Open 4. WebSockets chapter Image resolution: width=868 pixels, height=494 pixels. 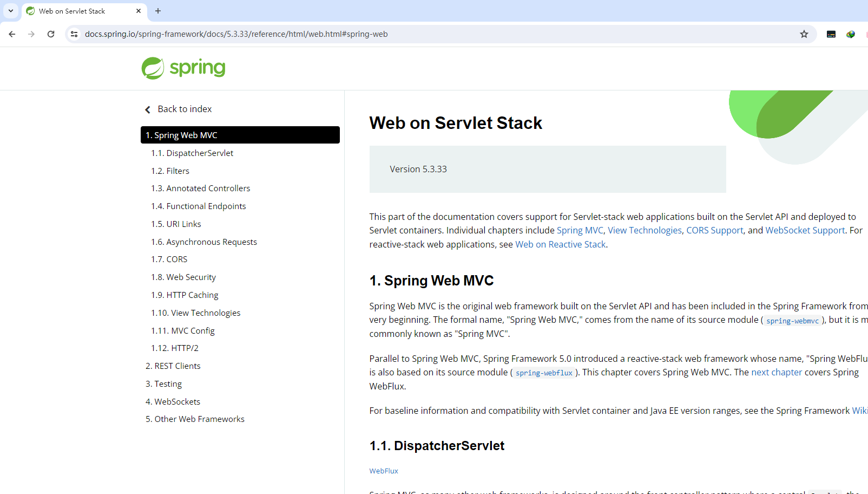173,402
